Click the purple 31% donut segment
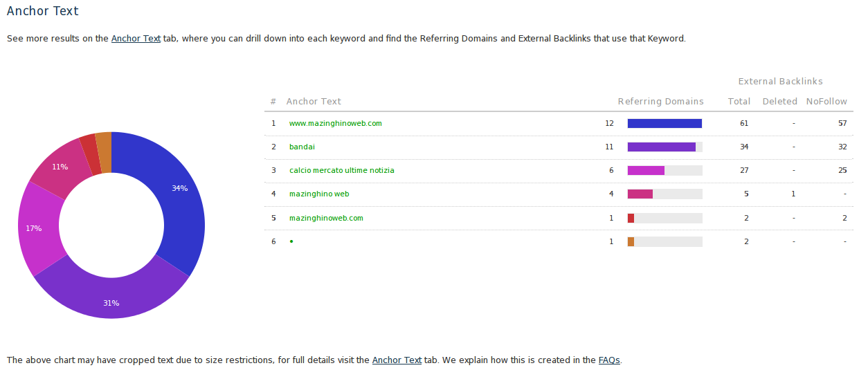The height and width of the screenshot is (388, 868). (x=111, y=297)
